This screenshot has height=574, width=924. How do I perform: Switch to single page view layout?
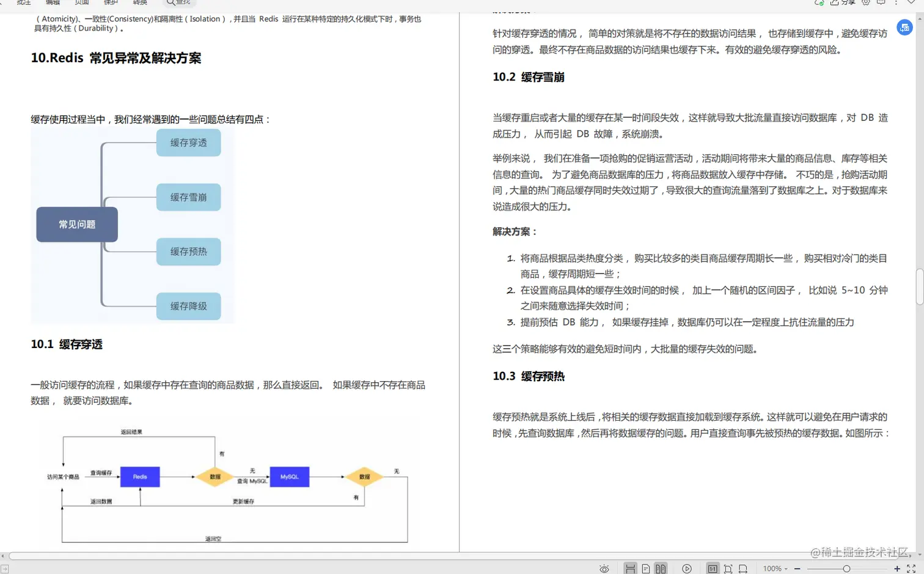(645, 569)
